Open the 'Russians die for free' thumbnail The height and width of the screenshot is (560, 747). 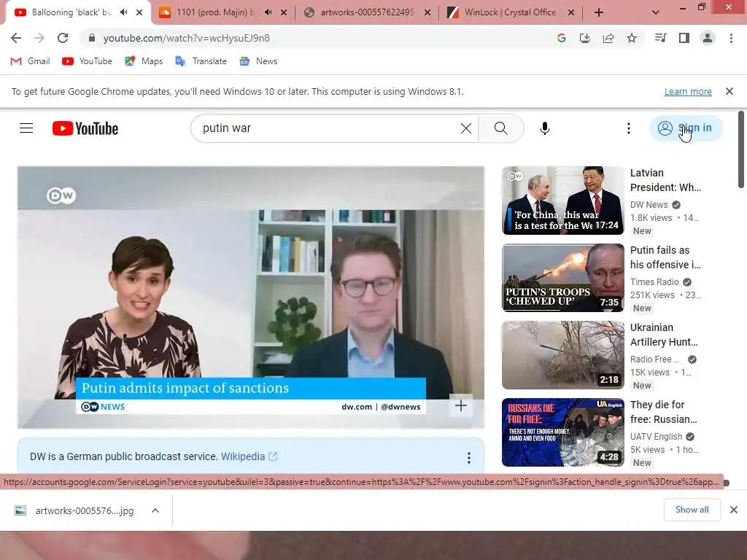[562, 432]
